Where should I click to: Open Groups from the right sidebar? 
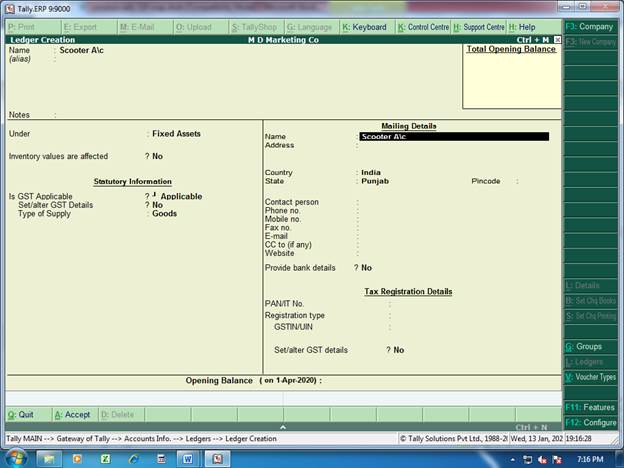click(x=590, y=347)
